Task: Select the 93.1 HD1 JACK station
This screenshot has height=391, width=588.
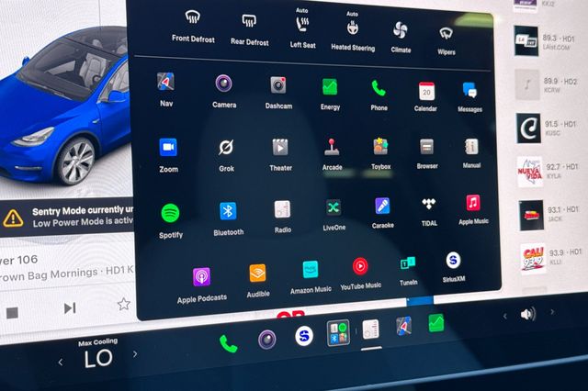Action: pos(550,215)
